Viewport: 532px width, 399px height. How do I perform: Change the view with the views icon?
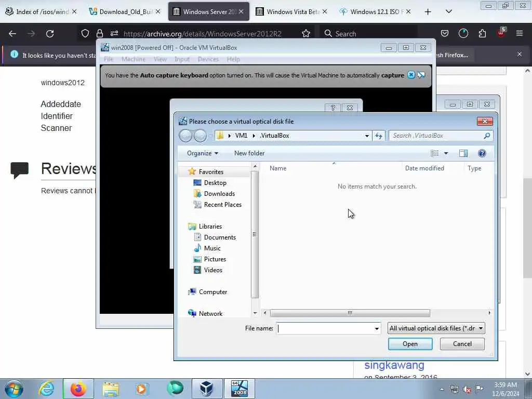pyautogui.click(x=435, y=153)
